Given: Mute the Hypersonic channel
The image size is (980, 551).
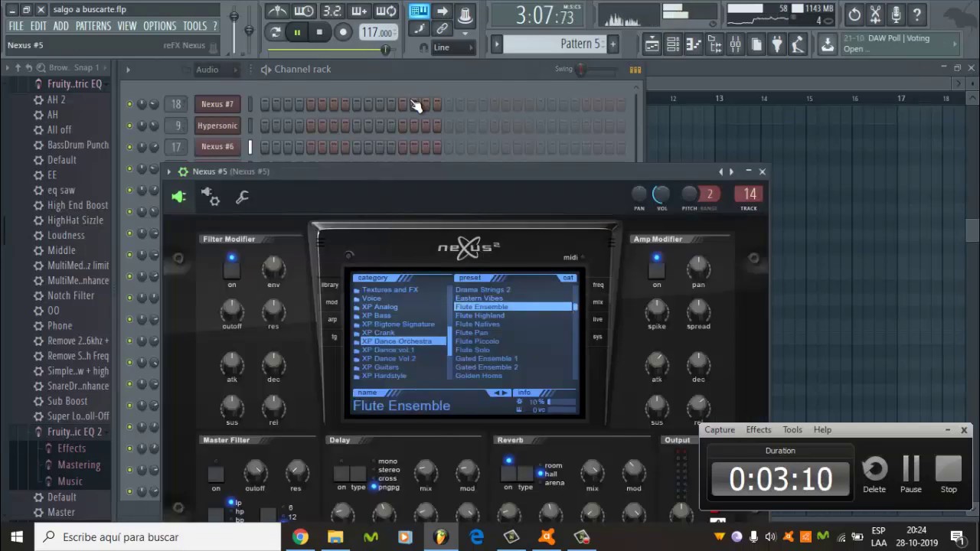Looking at the screenshot, I should point(129,126).
